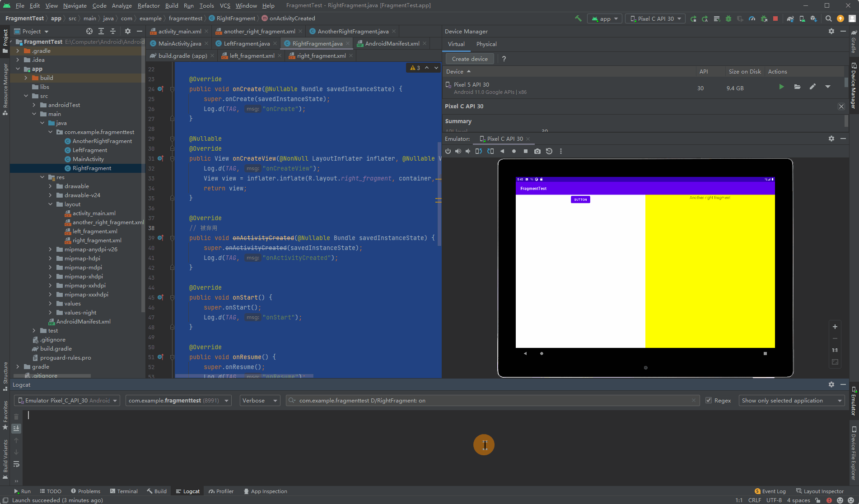Open the Profile app gauge icon
Screen dimensions: 859x504
tap(752, 18)
